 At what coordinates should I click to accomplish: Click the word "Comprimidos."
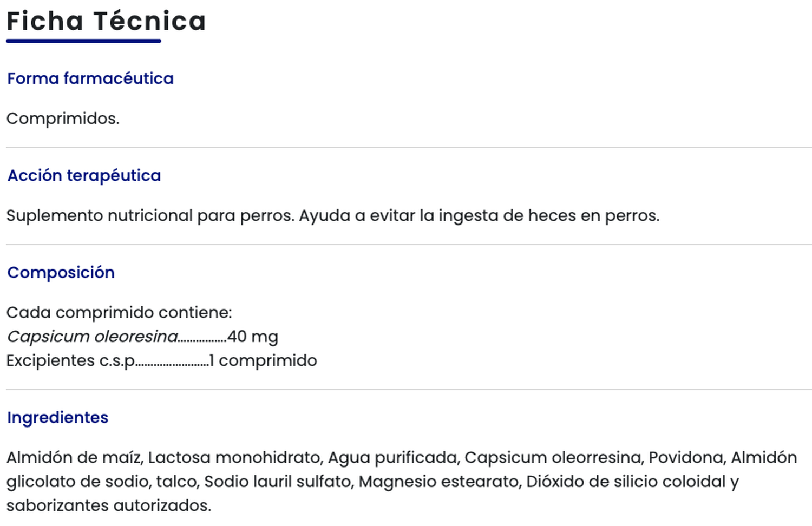pyautogui.click(x=63, y=119)
